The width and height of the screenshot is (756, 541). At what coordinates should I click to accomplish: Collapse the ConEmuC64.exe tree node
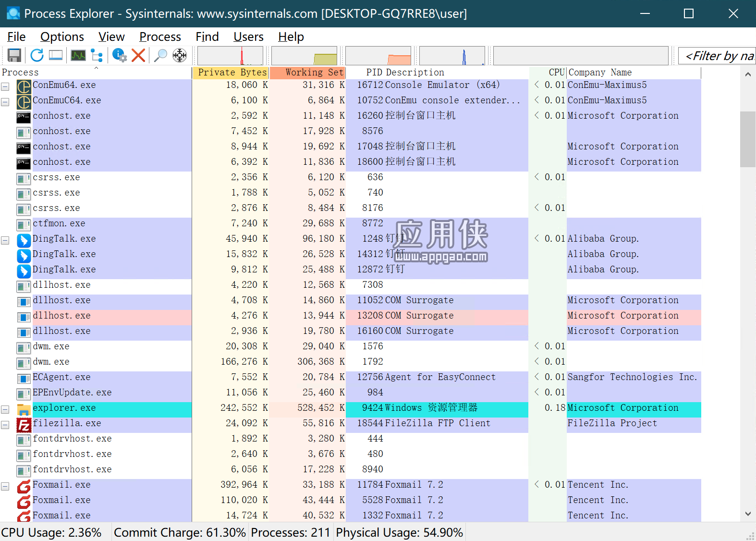(x=5, y=102)
